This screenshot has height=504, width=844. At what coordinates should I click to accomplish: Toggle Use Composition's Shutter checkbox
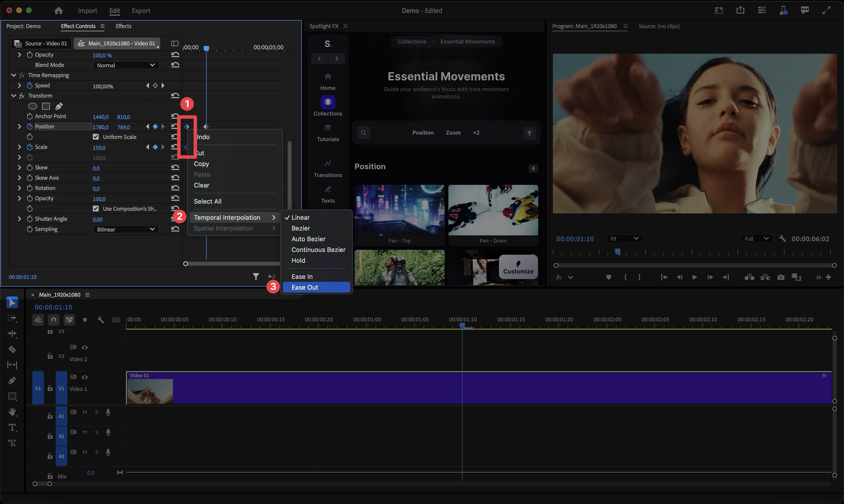pyautogui.click(x=95, y=208)
